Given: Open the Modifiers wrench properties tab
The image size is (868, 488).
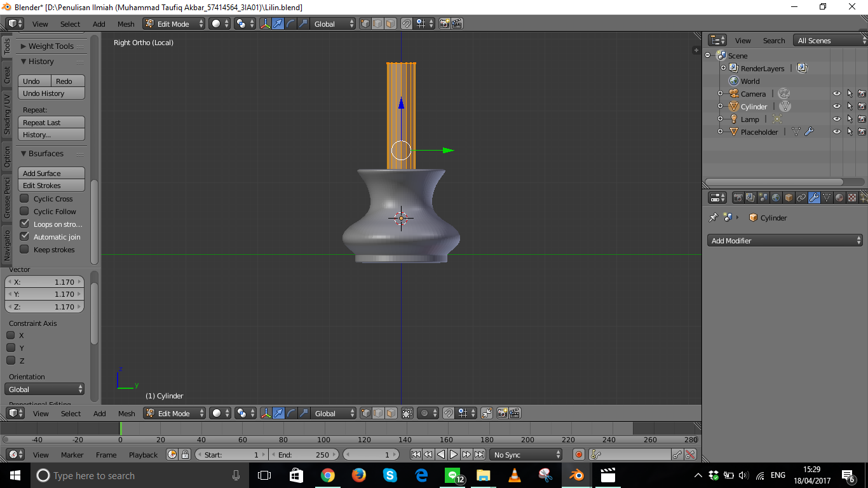Looking at the screenshot, I should point(814,198).
